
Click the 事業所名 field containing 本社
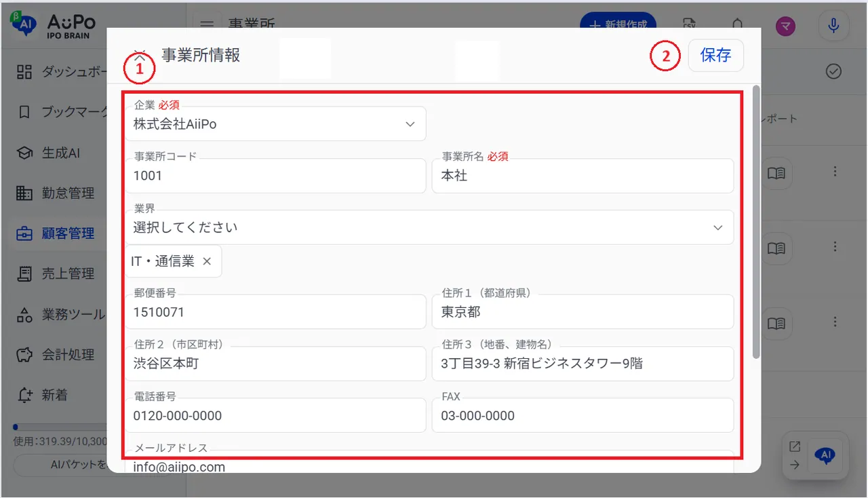click(583, 176)
